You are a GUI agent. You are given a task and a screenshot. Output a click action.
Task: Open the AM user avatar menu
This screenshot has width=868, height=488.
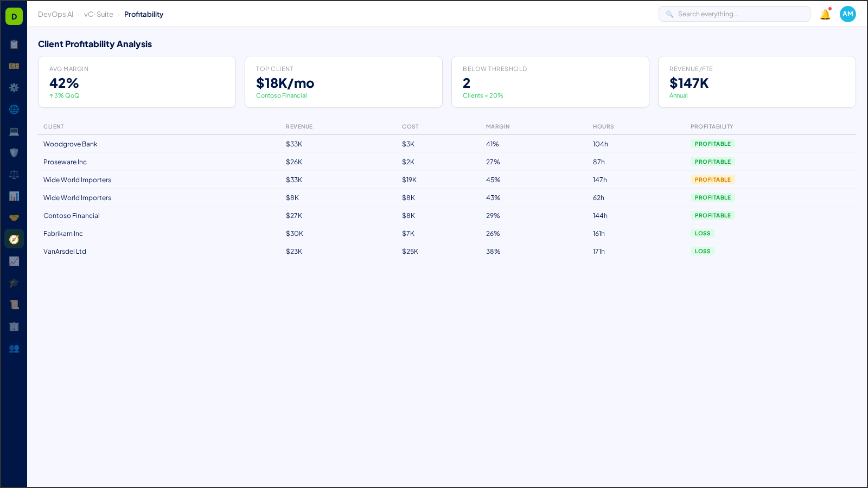847,14
